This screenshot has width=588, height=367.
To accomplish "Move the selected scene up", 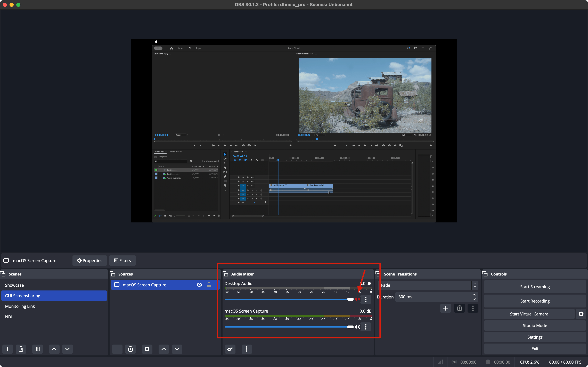I will pos(54,349).
